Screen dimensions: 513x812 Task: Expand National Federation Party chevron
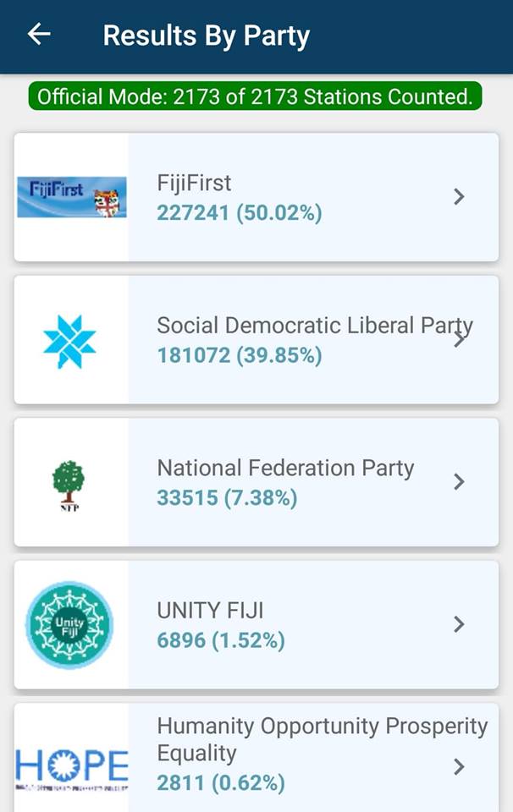[459, 482]
